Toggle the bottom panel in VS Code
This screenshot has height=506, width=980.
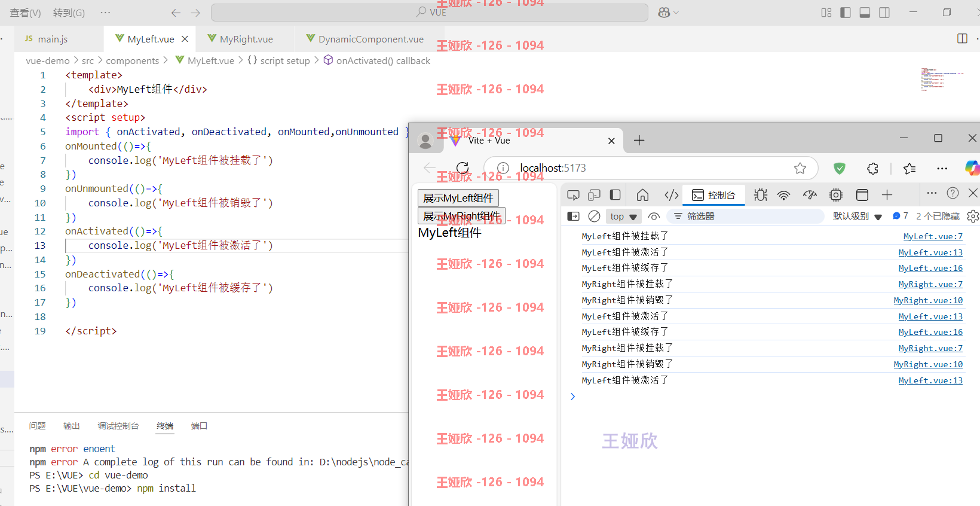(x=865, y=13)
